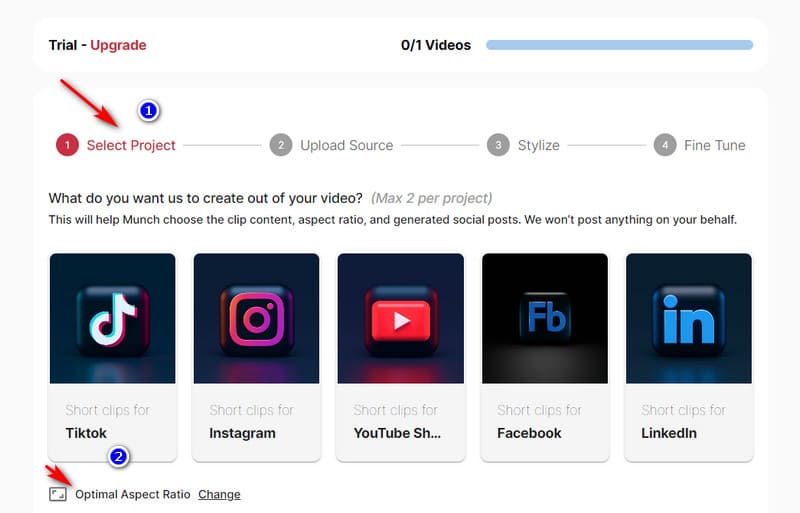The height and width of the screenshot is (513, 800).
Task: Open the Upload Source step
Action: click(x=346, y=145)
